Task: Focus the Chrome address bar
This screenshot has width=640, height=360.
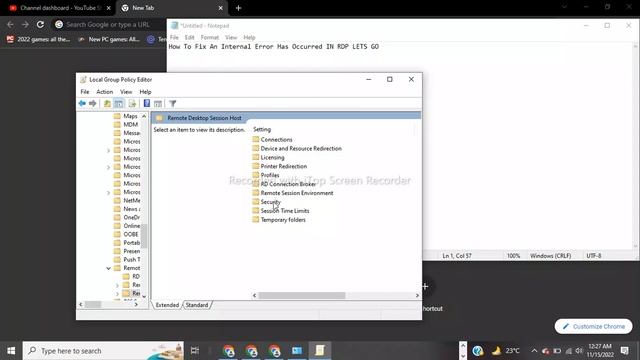Action: click(108, 24)
